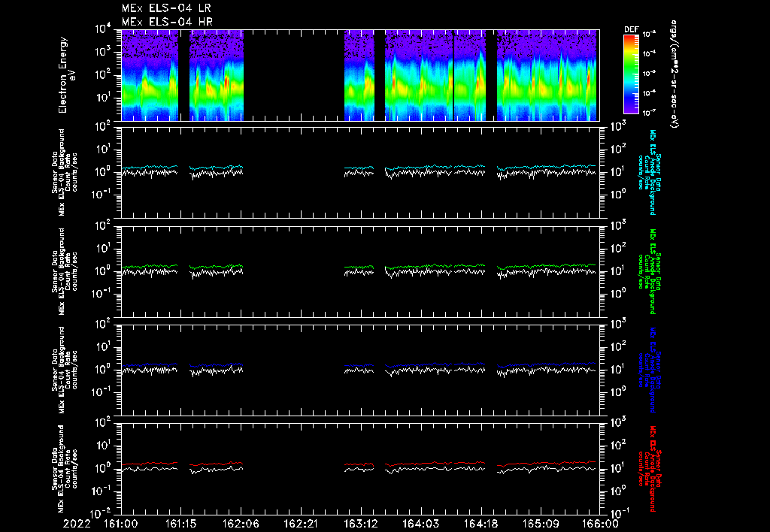Image resolution: width=770 pixels, height=532 pixels.
Task: Click the green Anode Background Count Rate axis label
Action: [x=650, y=271]
